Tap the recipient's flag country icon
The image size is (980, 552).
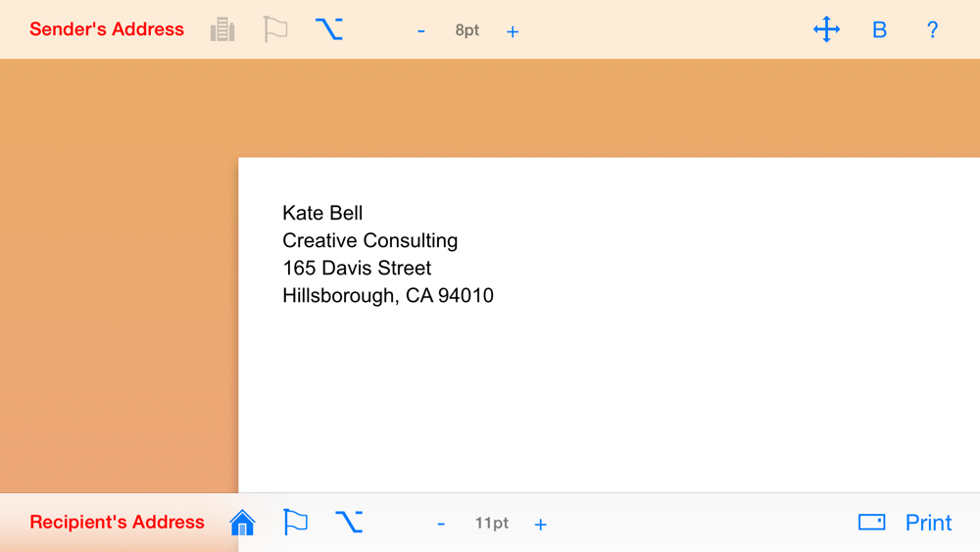(x=295, y=522)
